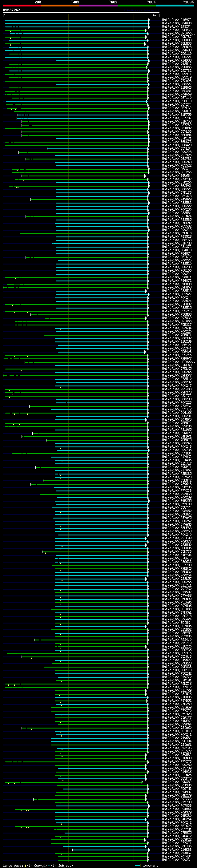Image resolution: width=197 pixels, height=868 pixels.
Task: Select the UniRef100_Q6Y2F4 label
Action: pyautogui.click(x=177, y=104)
